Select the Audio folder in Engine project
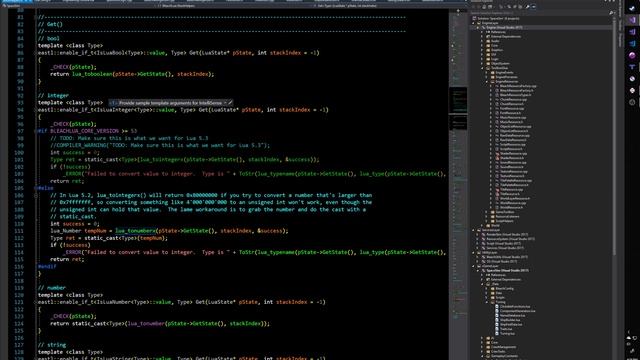 click(495, 41)
